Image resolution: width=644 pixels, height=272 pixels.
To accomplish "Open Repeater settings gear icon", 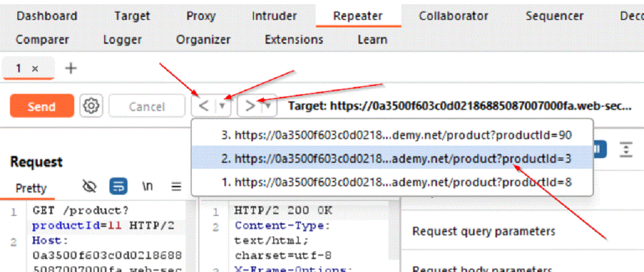I will tap(91, 106).
